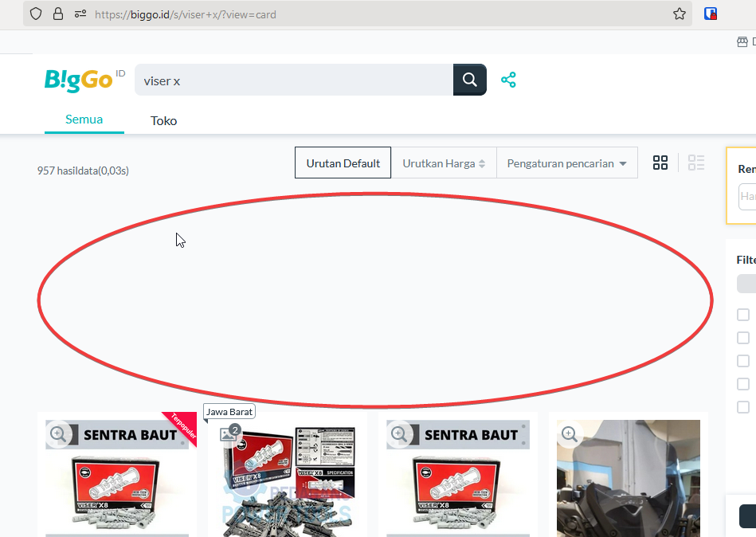This screenshot has height=537, width=756.
Task: Open the Urutkan Harga sort selector
Action: pos(444,163)
